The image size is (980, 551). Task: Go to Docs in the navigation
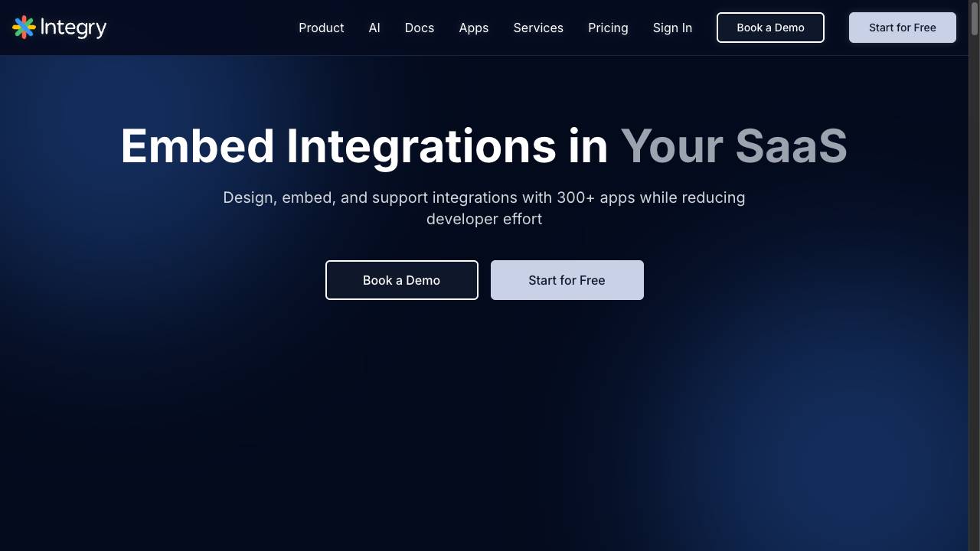point(420,28)
